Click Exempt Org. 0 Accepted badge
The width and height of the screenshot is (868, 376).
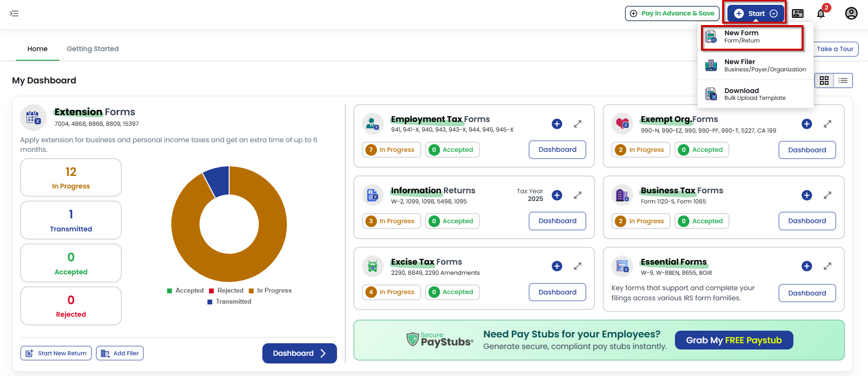[702, 150]
